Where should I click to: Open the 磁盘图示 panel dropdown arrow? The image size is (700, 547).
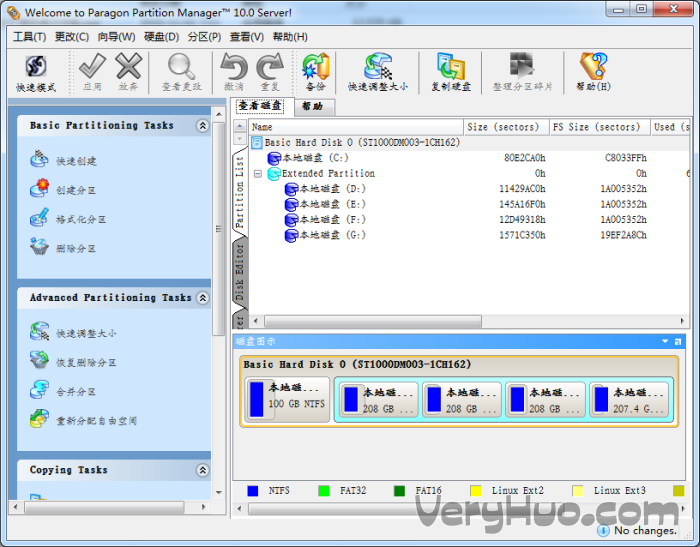(665, 342)
